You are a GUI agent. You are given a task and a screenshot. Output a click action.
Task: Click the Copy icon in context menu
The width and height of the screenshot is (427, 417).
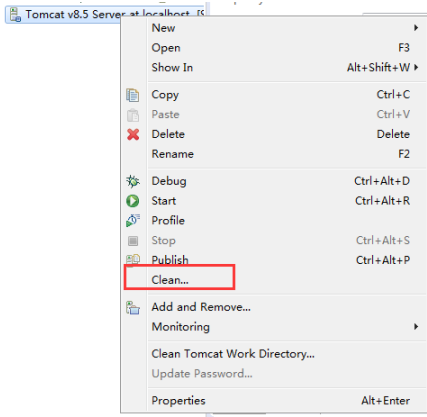133,95
